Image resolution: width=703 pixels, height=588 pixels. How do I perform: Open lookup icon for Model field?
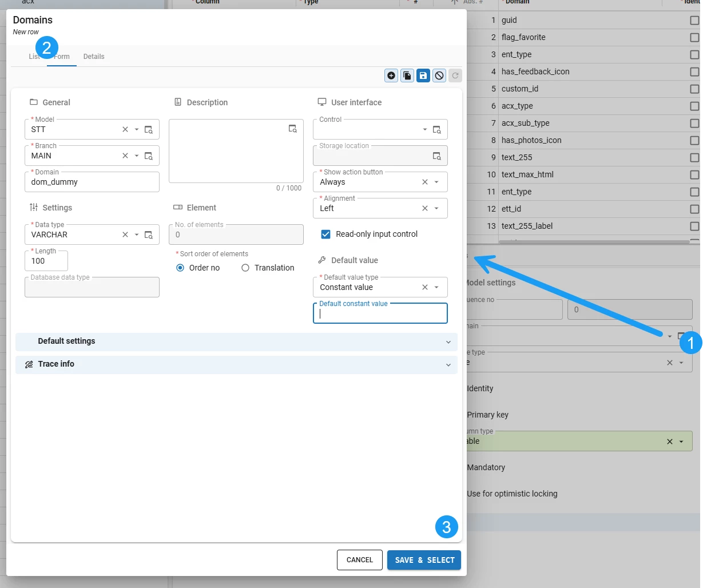(x=149, y=130)
